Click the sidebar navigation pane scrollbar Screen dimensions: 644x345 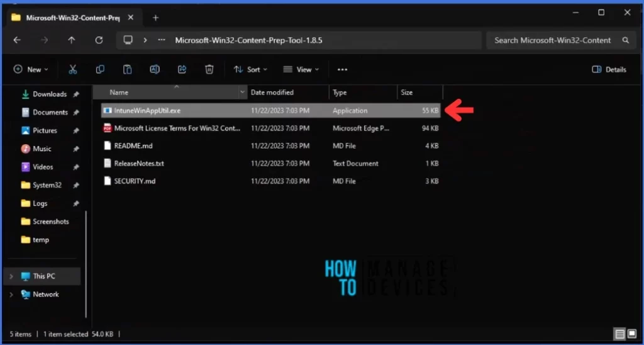pyautogui.click(x=86, y=263)
